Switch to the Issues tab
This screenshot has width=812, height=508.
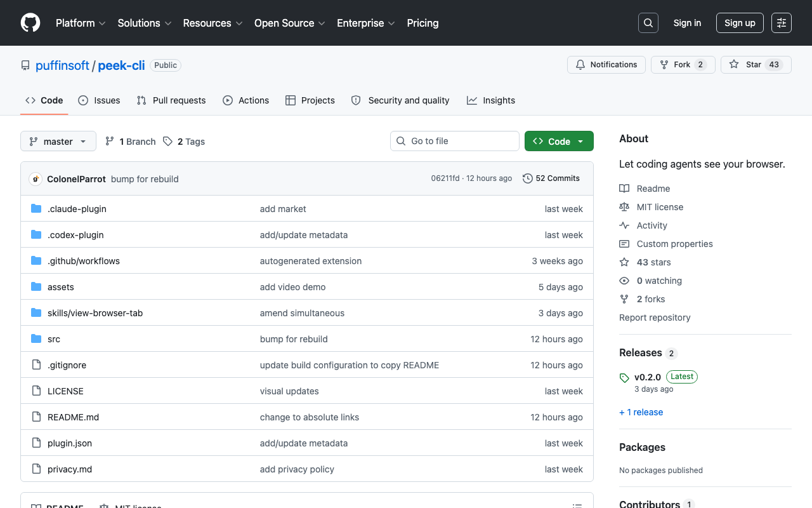99,100
